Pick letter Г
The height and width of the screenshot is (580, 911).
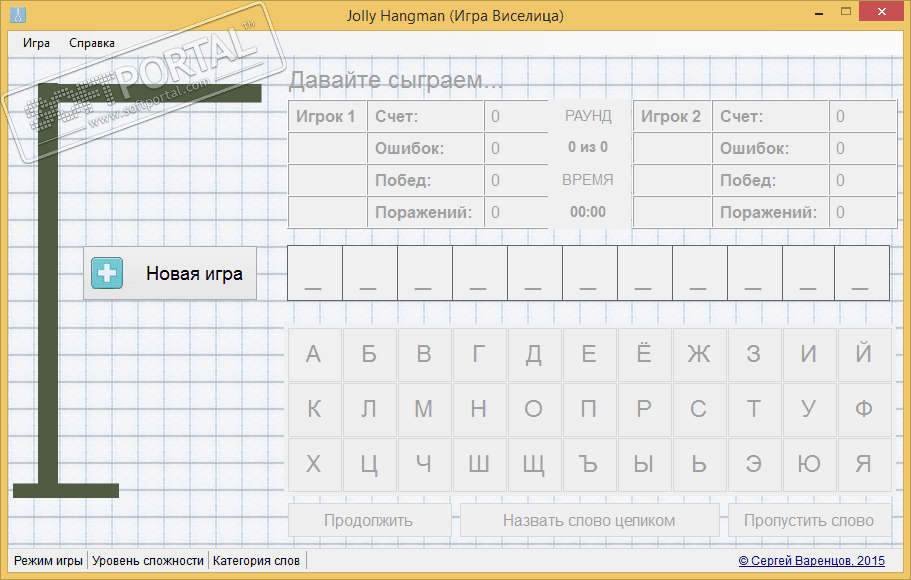[x=479, y=355]
